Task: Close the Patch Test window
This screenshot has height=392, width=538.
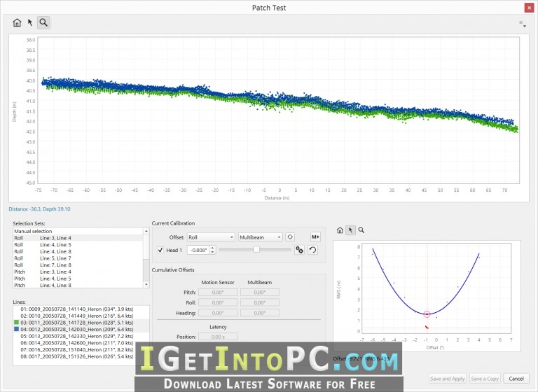Action: (x=529, y=8)
